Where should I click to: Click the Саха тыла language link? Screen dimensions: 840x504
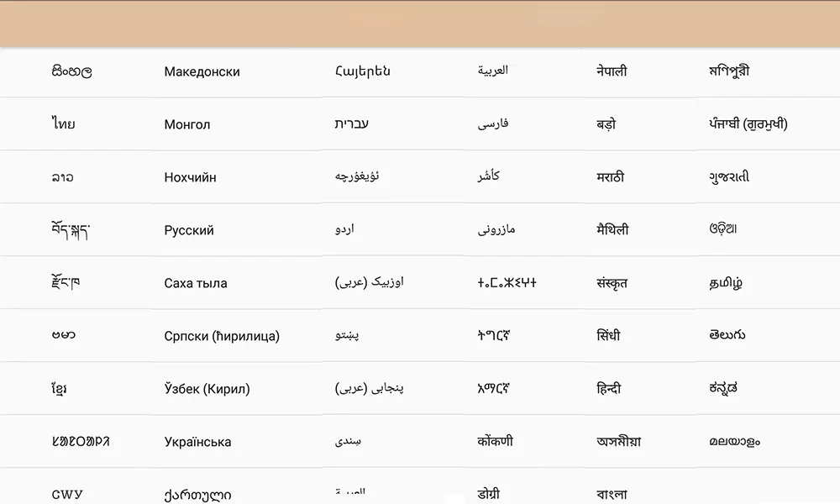tap(196, 283)
